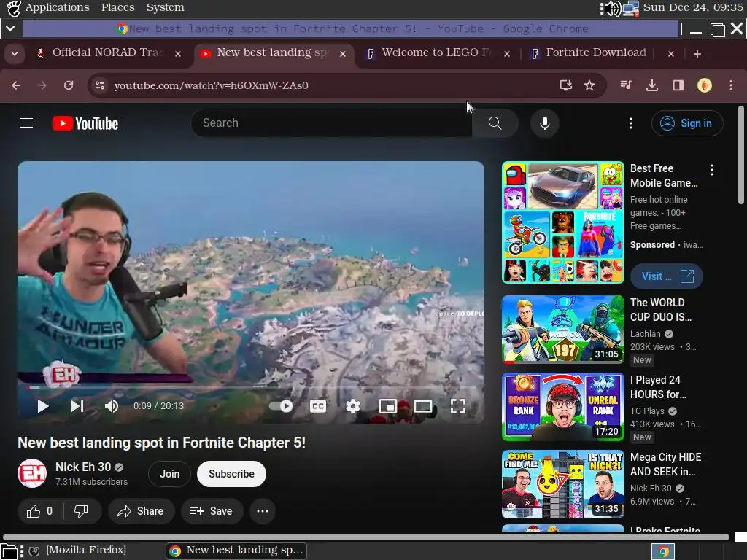Open the YouTube guide hamburger menu
The width and height of the screenshot is (747, 560).
point(26,123)
